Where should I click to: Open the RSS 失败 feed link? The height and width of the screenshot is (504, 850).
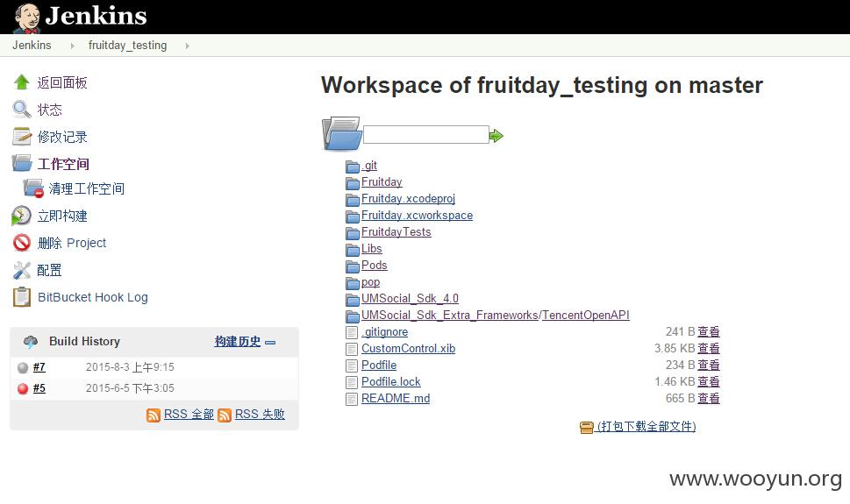(260, 414)
